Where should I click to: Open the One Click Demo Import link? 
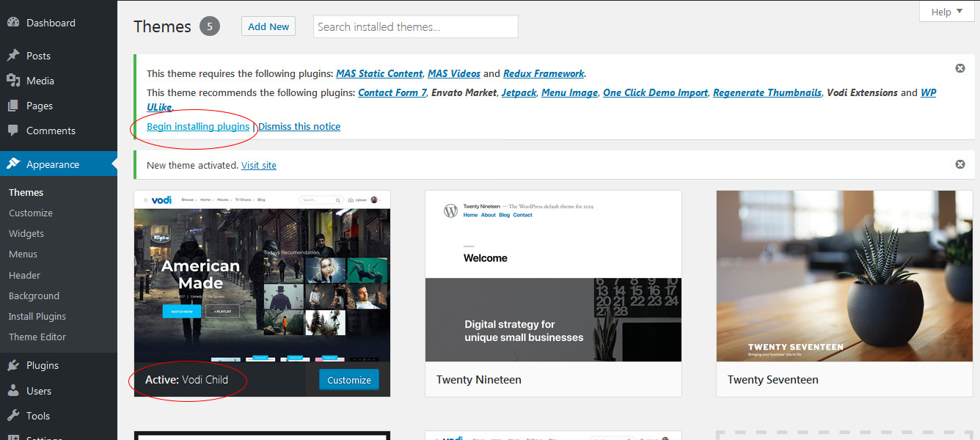[655, 92]
